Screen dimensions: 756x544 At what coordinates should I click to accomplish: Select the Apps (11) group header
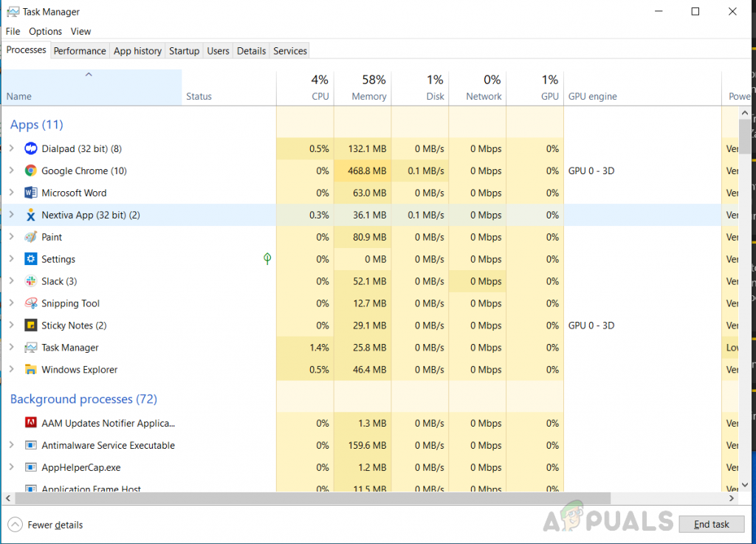pyautogui.click(x=37, y=125)
